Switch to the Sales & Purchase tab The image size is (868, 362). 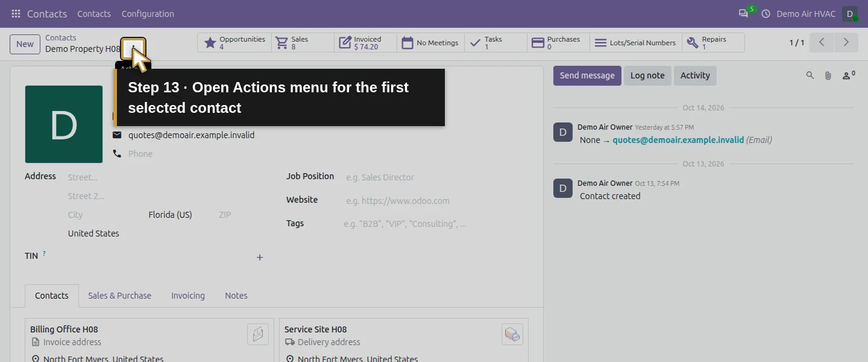(x=119, y=296)
